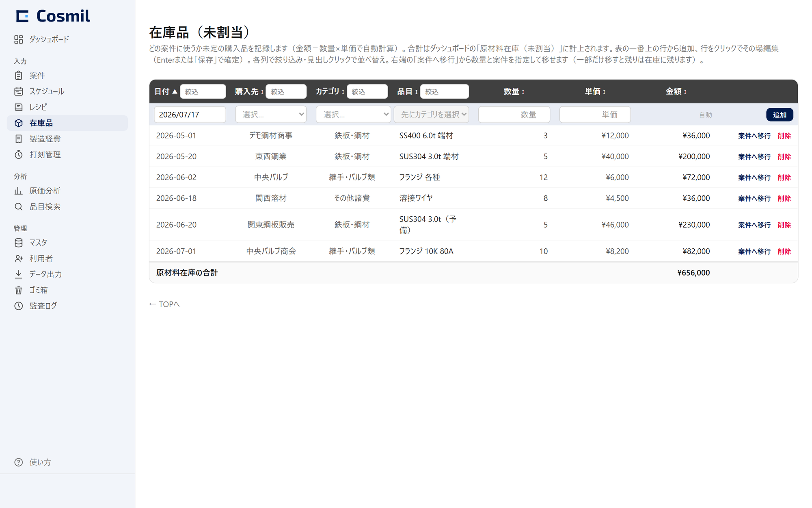Click the Cosmil logo icon
The image size is (812, 508).
(22, 16)
